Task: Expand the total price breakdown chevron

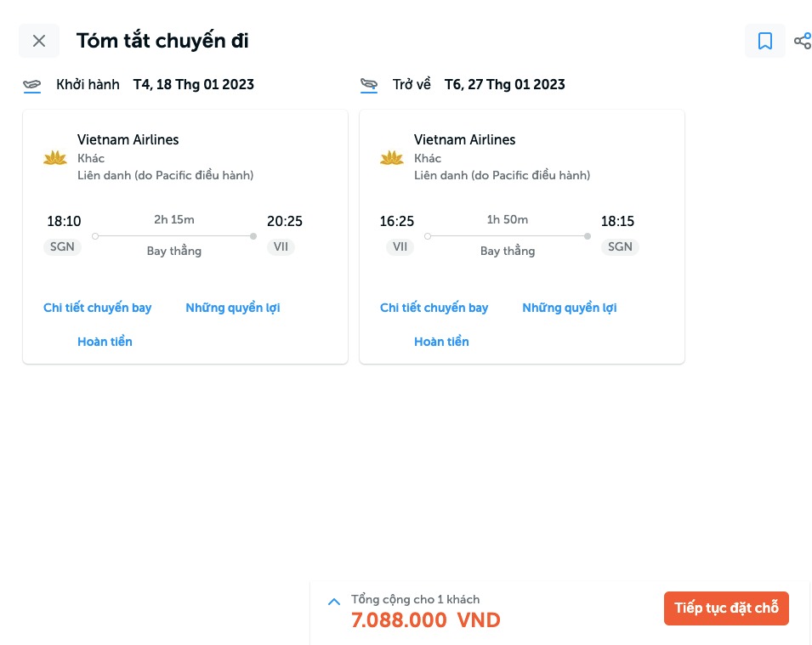Action: [334, 602]
